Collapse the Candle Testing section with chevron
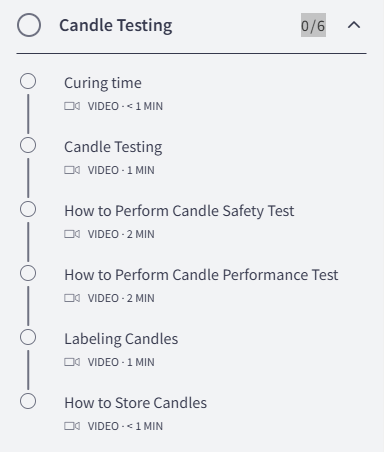The height and width of the screenshot is (452, 384). pyautogui.click(x=354, y=25)
